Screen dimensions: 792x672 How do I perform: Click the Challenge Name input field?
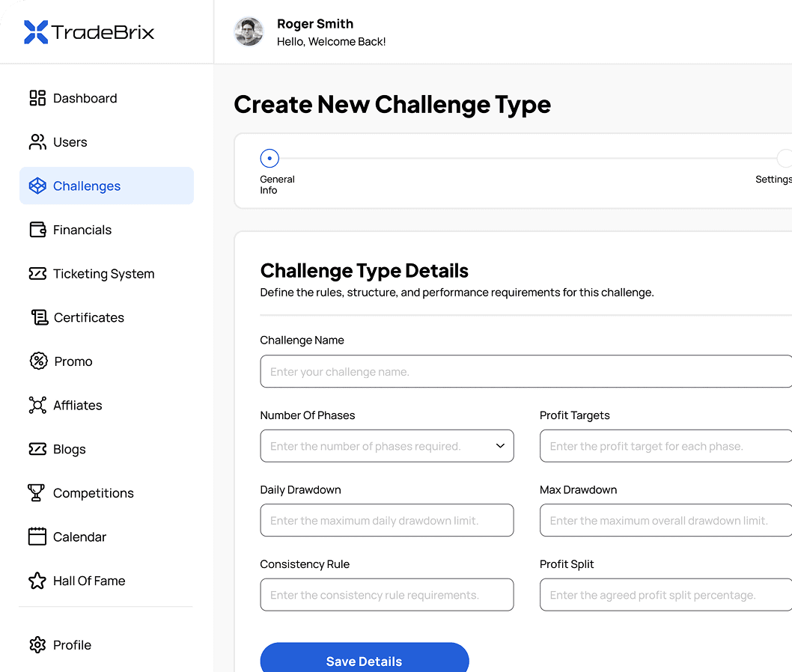pyautogui.click(x=524, y=372)
